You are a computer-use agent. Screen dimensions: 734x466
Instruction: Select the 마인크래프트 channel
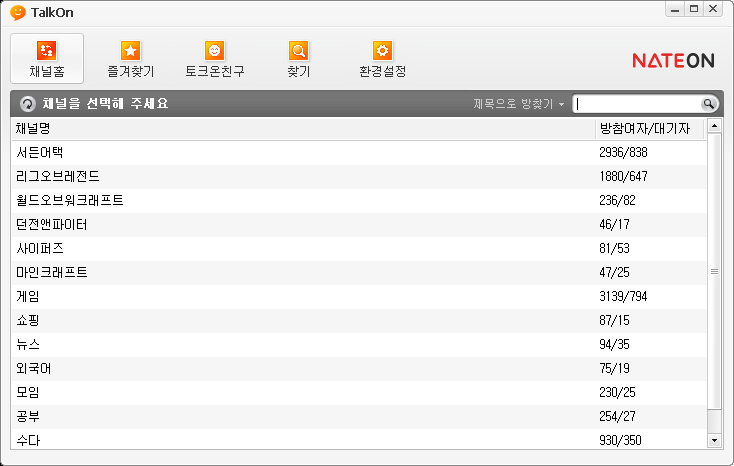click(x=359, y=273)
